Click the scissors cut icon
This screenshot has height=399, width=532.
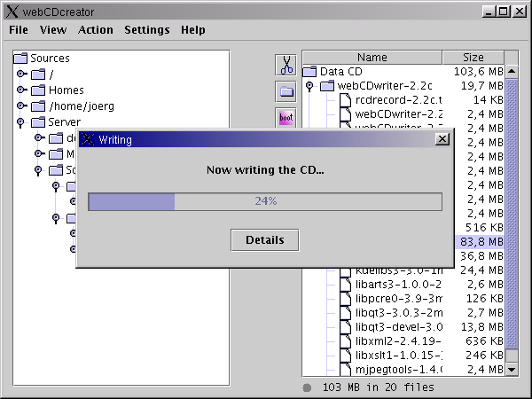pyautogui.click(x=286, y=65)
